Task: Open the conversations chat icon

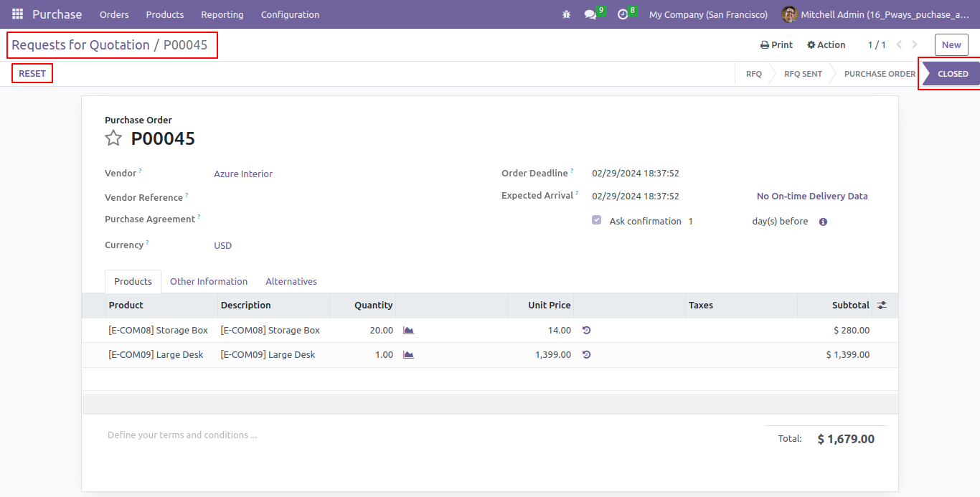Action: (590, 14)
